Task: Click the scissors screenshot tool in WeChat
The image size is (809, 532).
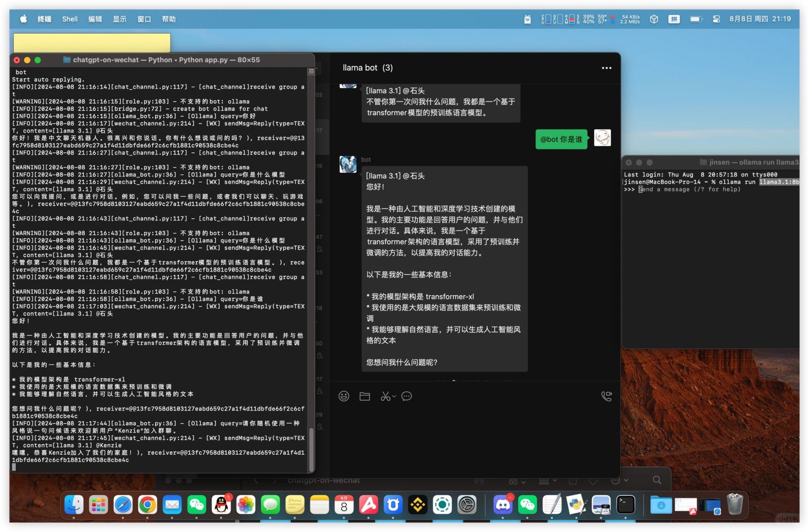Action: (x=385, y=396)
